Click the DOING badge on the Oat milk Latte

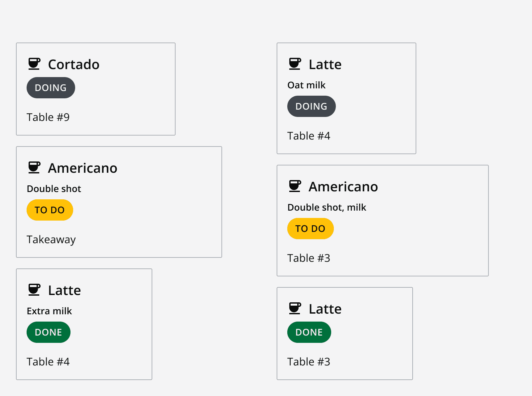[312, 106]
